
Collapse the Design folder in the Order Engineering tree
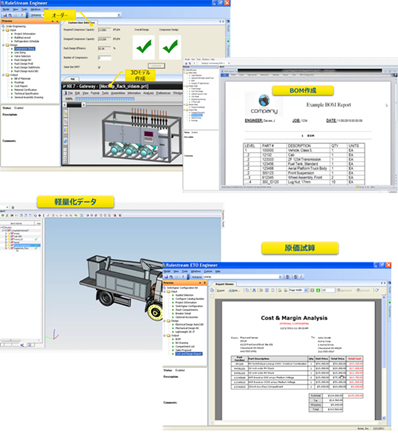(x=3, y=45)
